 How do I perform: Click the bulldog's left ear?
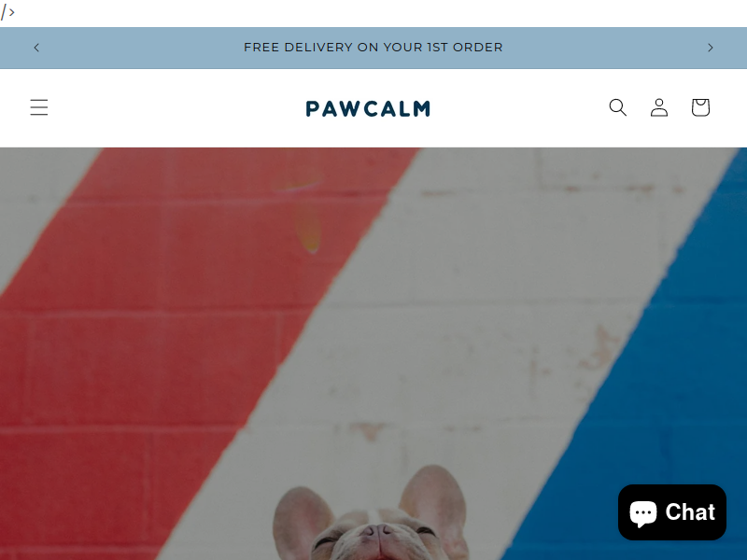(x=302, y=518)
